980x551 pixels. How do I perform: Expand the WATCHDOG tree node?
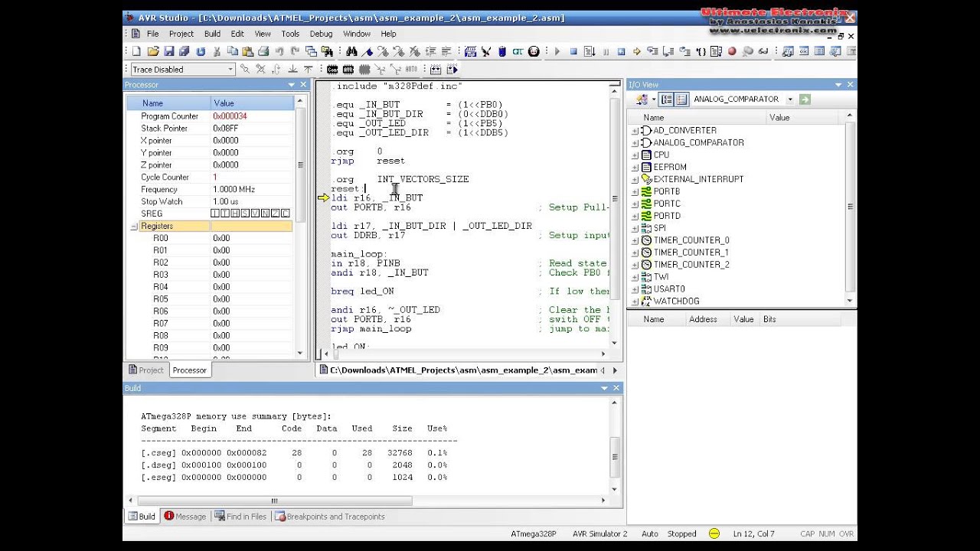click(x=635, y=302)
